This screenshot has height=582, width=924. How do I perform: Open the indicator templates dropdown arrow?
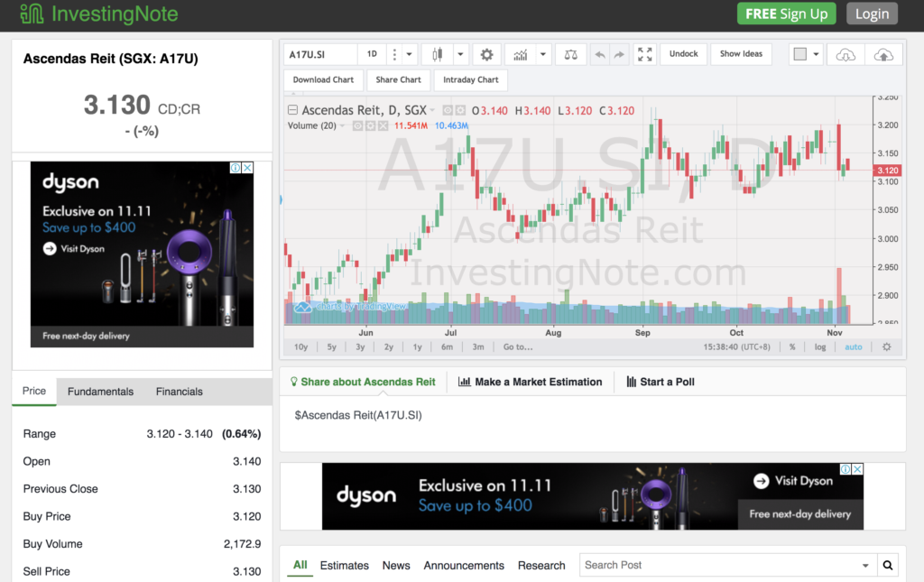coord(542,55)
